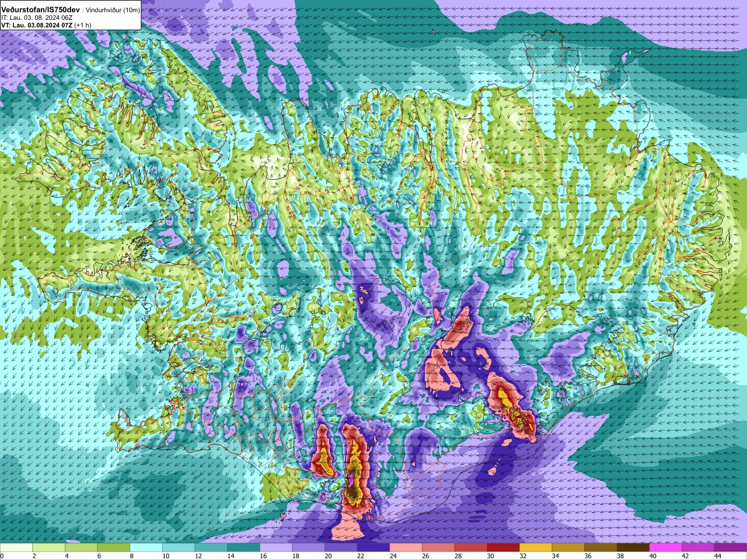The image size is (747, 560).
Task: Pick the salmon 26–28 legend swatch
Action: point(438,548)
